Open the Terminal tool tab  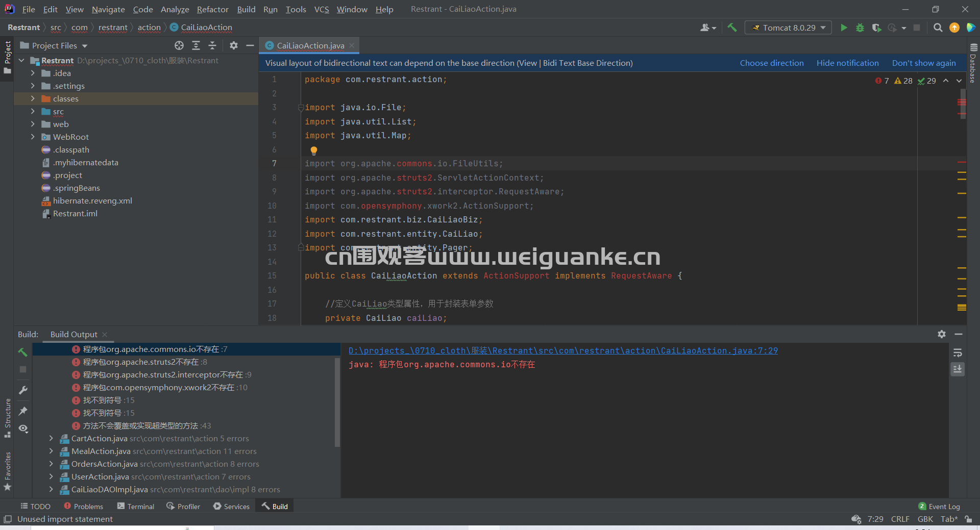(135, 506)
